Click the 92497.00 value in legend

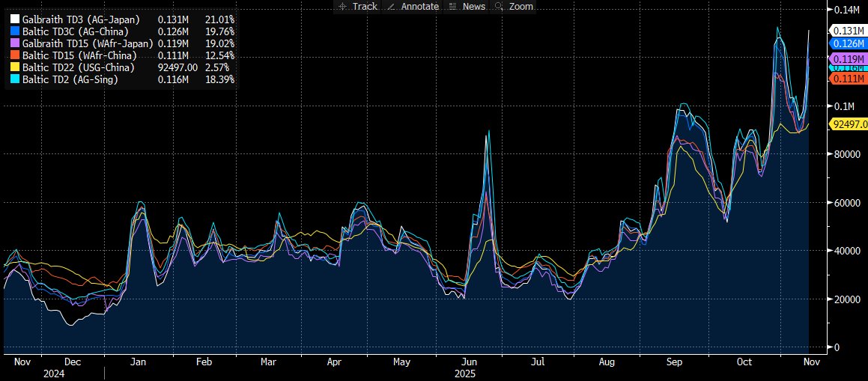(x=177, y=67)
